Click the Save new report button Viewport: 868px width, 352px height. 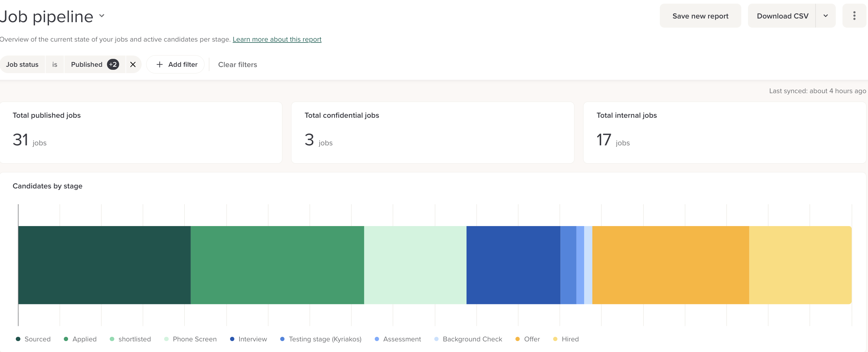[700, 16]
